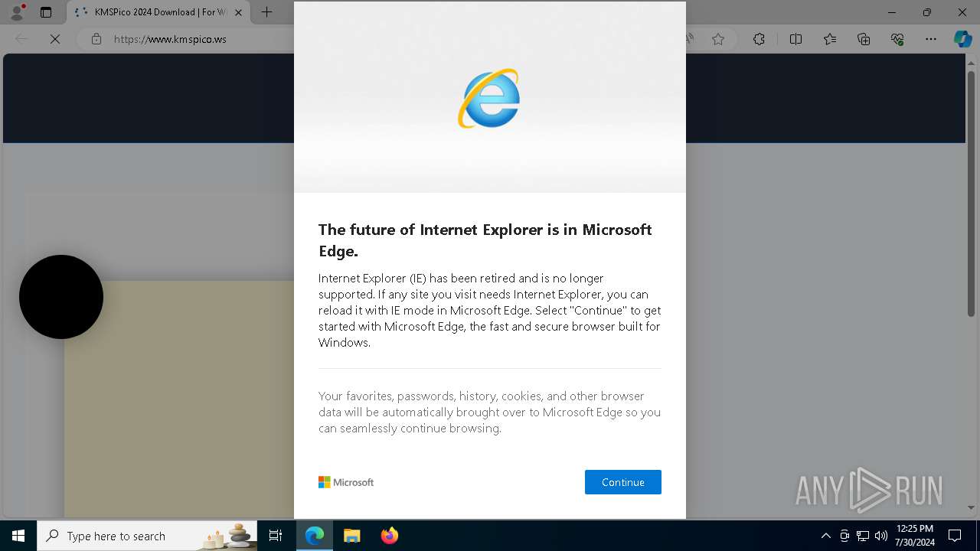Image resolution: width=980 pixels, height=551 pixels.
Task: Stop loading the page
Action: pos(55,39)
